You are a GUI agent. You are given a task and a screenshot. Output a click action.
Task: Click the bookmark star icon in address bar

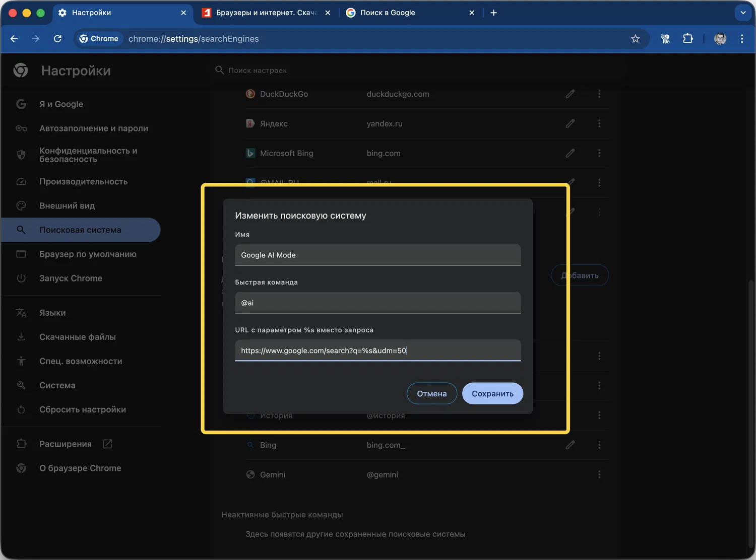pos(635,39)
